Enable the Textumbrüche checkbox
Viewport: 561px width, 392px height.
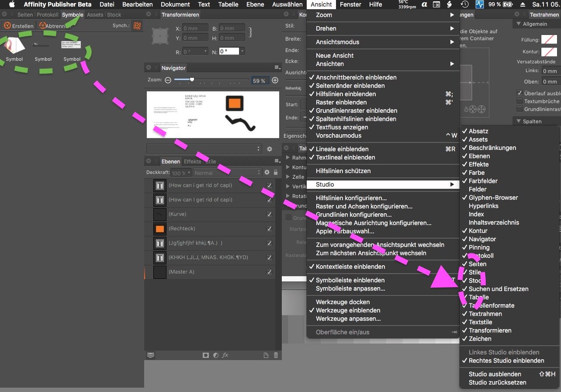[519, 101]
